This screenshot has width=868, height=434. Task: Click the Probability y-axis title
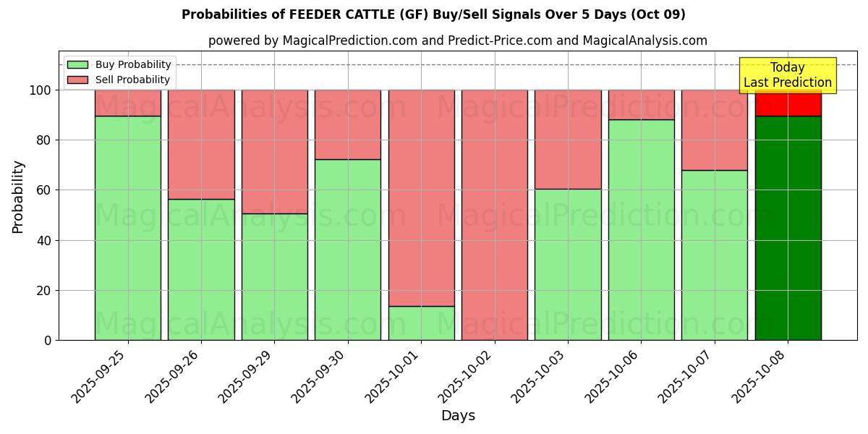(19, 197)
